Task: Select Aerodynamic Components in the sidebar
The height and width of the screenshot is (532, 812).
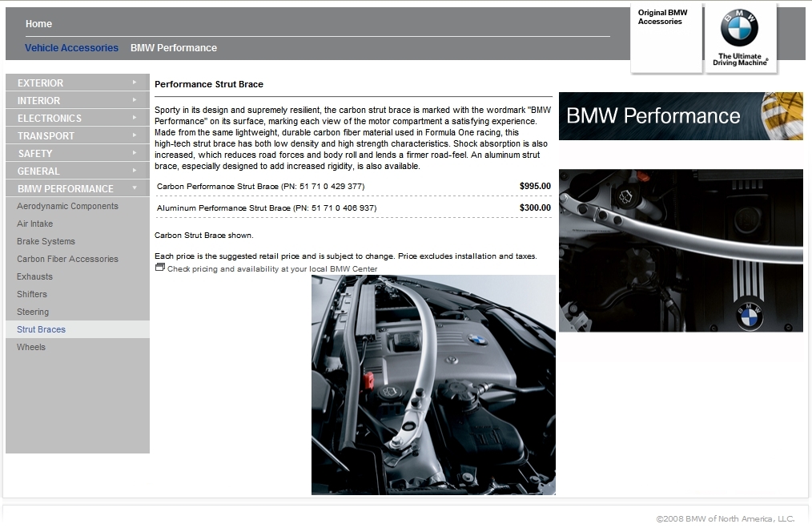Action: [x=67, y=207]
